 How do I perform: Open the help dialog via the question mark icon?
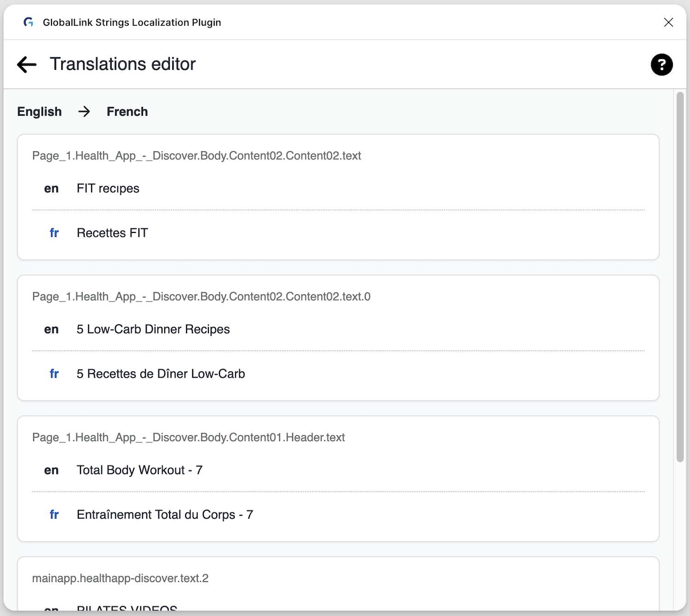[x=661, y=65]
